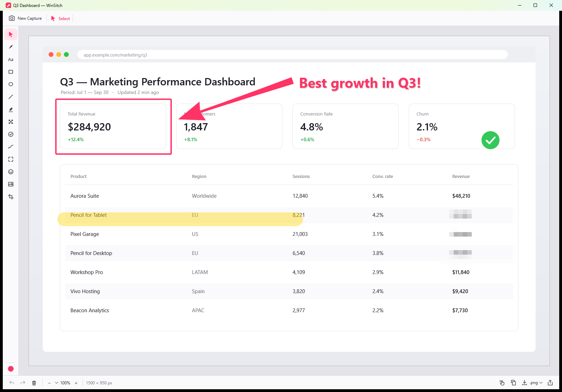The height and width of the screenshot is (392, 562).
Task: Select the Crop tool
Action: 11,197
